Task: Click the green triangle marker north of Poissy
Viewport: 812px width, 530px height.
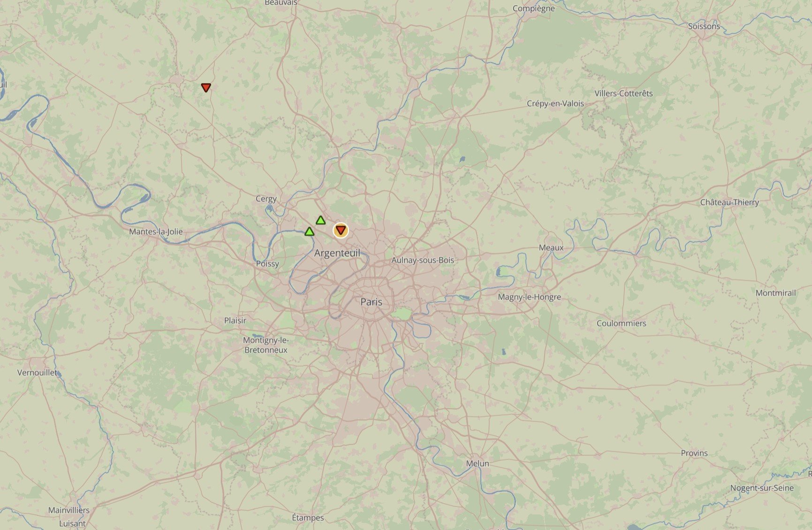Action: [x=309, y=231]
